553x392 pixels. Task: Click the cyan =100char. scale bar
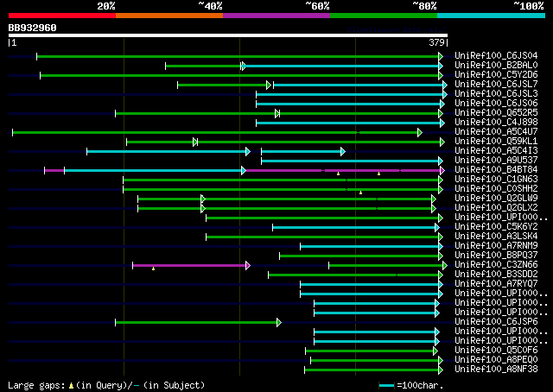pyautogui.click(x=386, y=386)
